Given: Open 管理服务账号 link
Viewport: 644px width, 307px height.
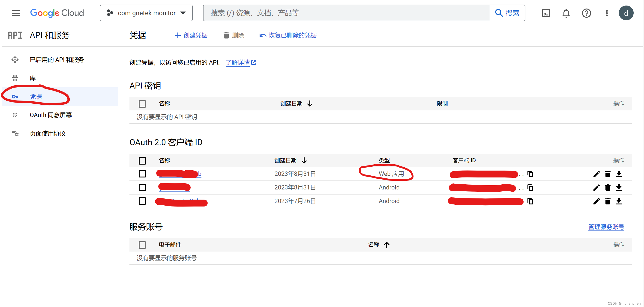Looking at the screenshot, I should point(606,227).
